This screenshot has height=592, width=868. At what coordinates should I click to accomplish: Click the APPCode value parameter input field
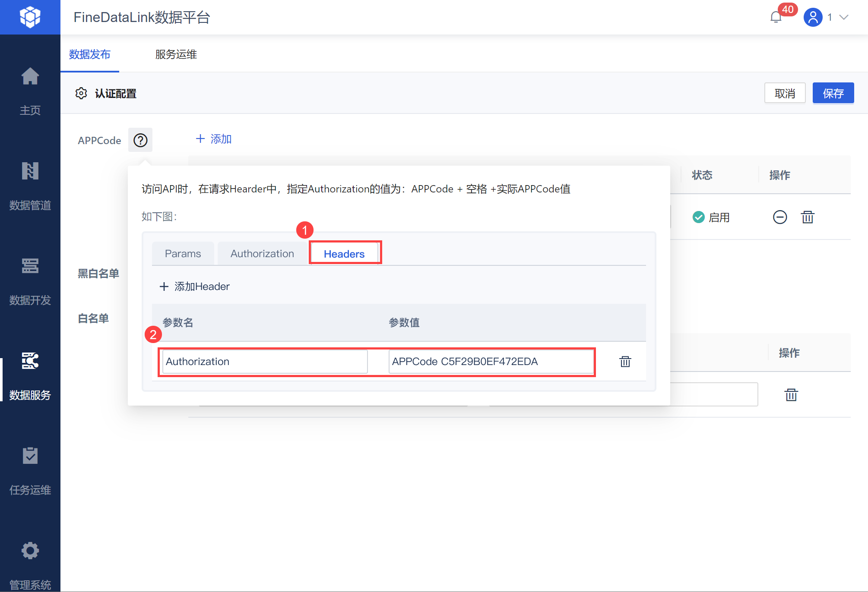(491, 362)
